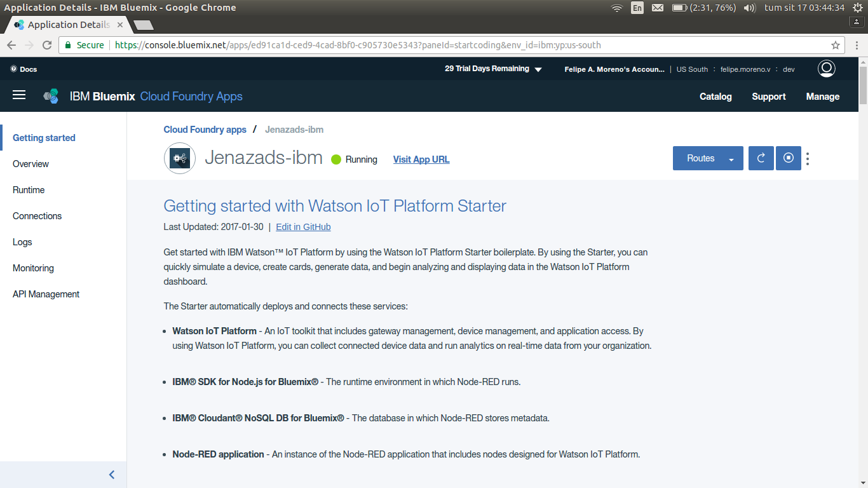868x488 pixels.
Task: Open the Monitoring sidebar item
Action: pyautogui.click(x=33, y=268)
